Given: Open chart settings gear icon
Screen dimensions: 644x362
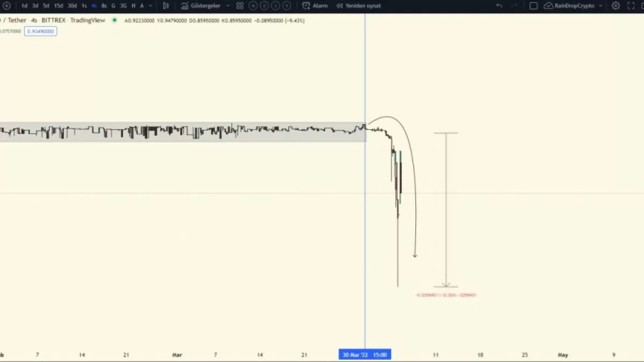Looking at the screenshot, I should (x=616, y=6).
